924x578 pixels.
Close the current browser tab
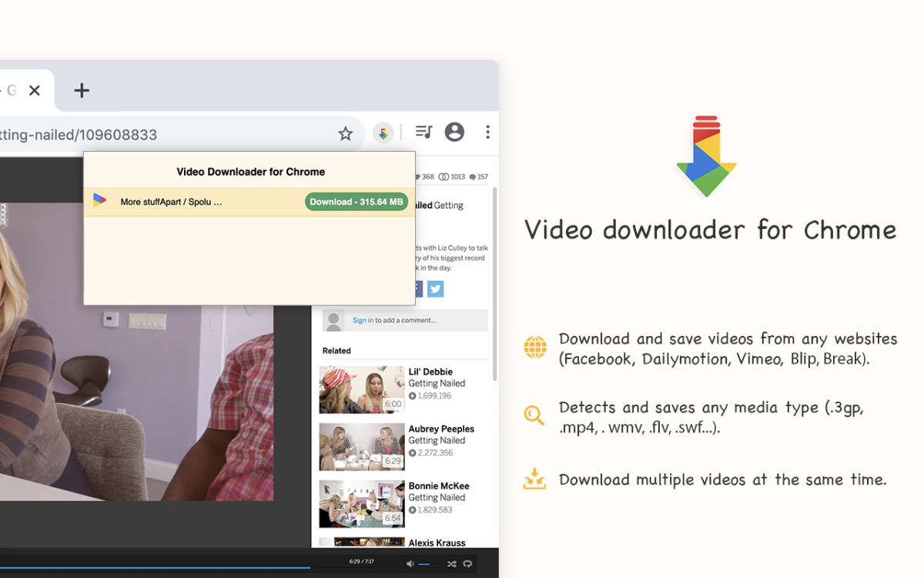[x=35, y=91]
